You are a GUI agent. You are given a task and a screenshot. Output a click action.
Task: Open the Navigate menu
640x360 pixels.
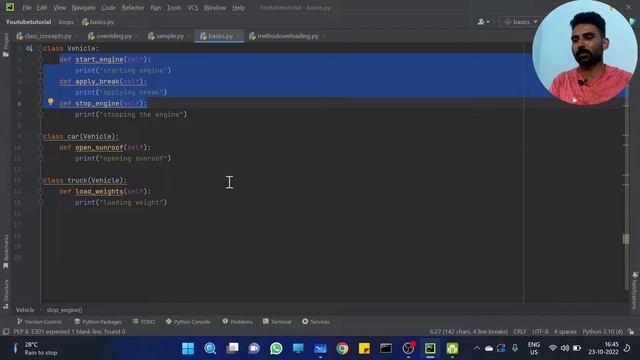coord(83,8)
